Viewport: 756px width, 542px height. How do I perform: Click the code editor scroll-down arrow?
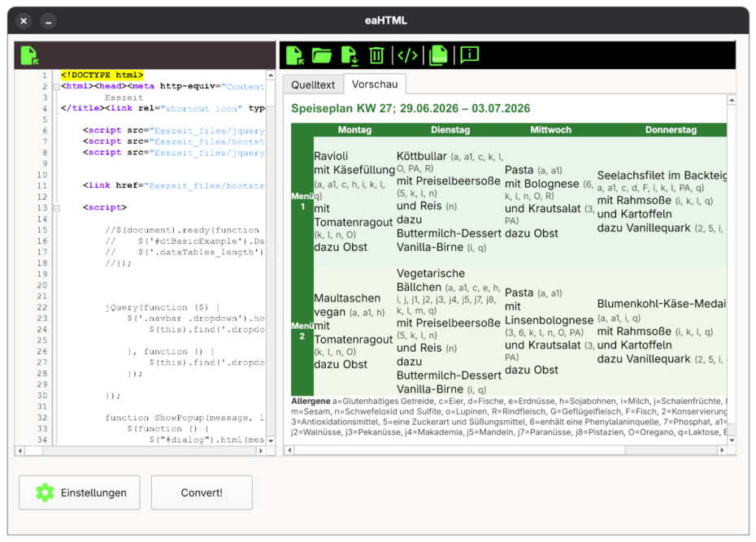click(271, 440)
